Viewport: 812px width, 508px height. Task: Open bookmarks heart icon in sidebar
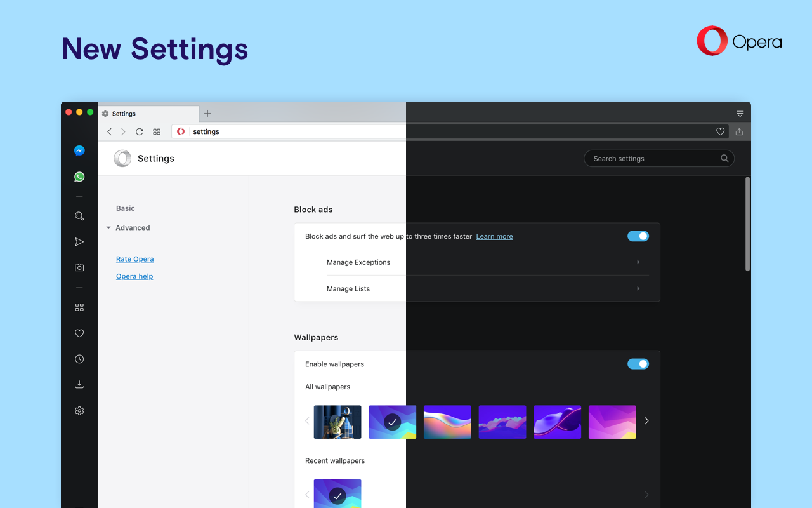79,333
